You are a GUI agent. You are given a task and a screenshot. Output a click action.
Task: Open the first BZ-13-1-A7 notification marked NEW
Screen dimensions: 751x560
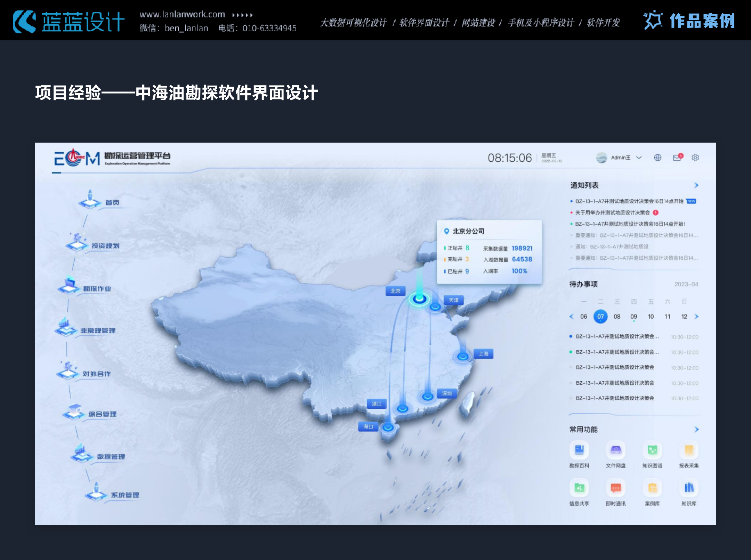pos(629,201)
